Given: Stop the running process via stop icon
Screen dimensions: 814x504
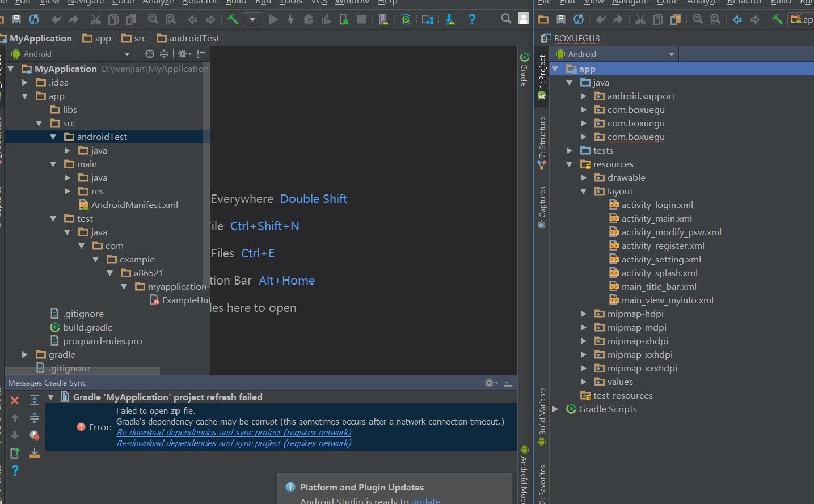Looking at the screenshot, I should click(x=361, y=20).
